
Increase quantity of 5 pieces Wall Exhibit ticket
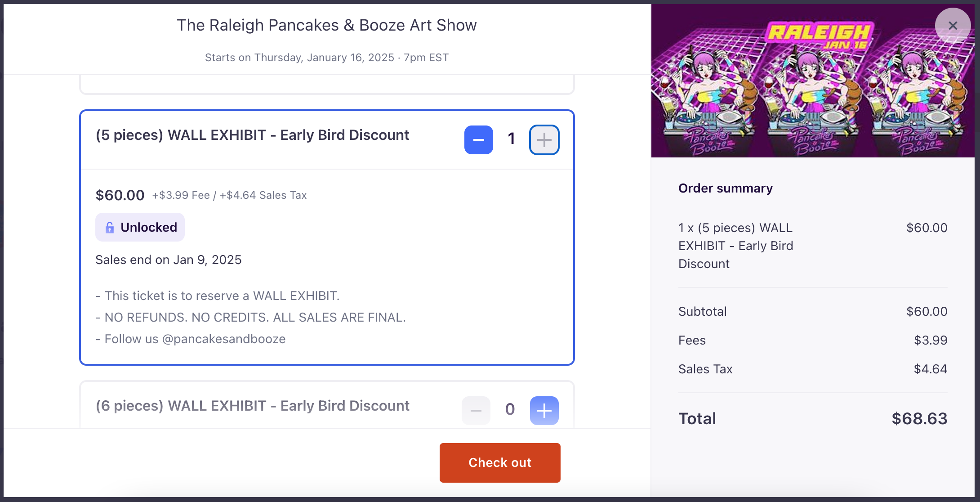(x=544, y=140)
